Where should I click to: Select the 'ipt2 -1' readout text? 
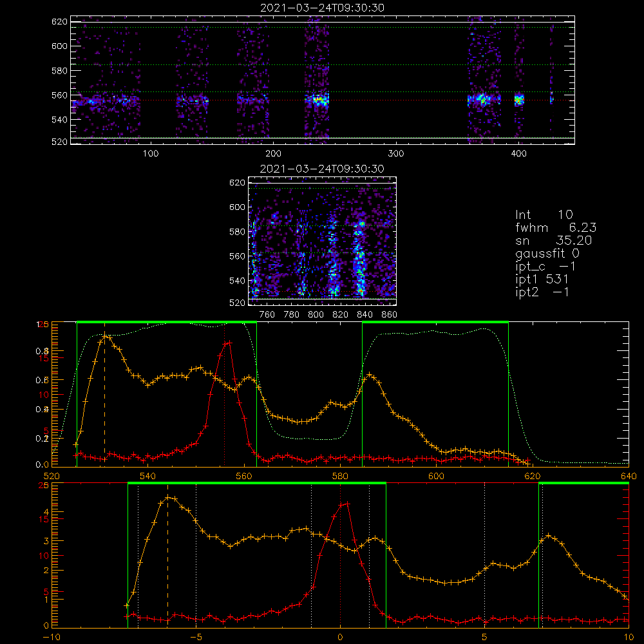[x=542, y=292]
